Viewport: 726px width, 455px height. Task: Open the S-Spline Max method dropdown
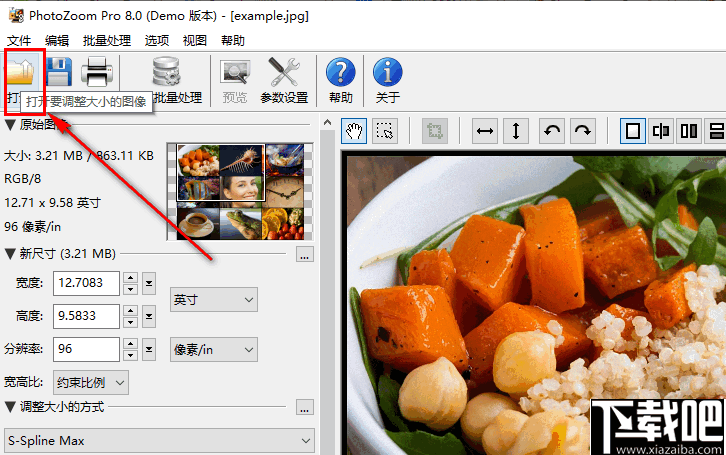159,441
